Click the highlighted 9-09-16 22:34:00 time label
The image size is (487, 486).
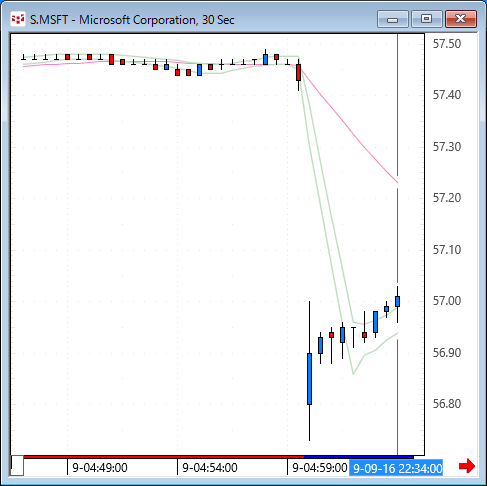tap(396, 468)
